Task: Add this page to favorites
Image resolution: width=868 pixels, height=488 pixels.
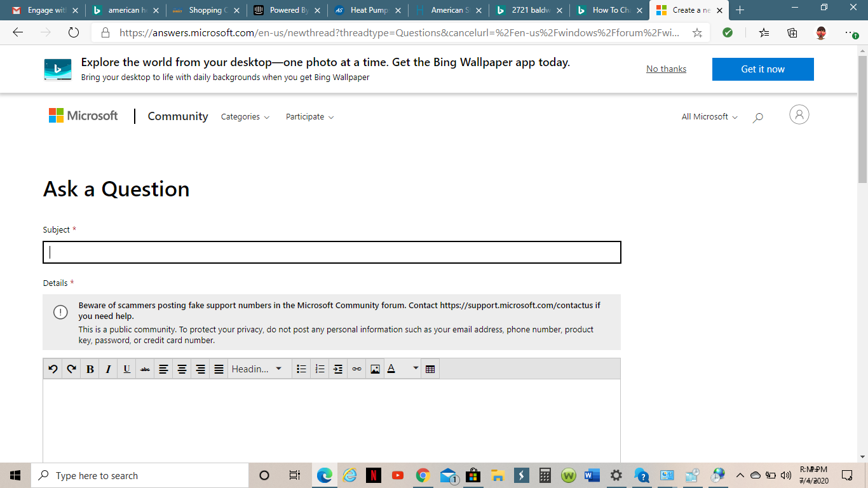Action: (x=697, y=33)
